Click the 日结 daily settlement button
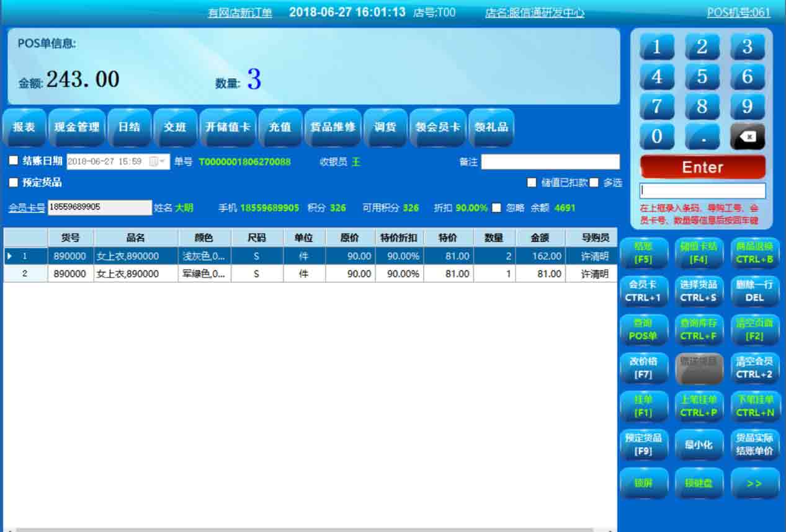This screenshot has height=532, width=786. pos(129,127)
